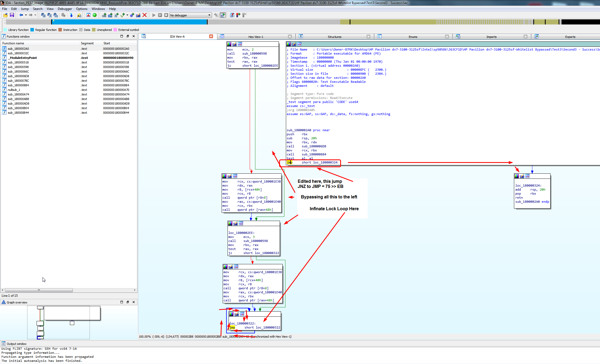
Task: Jump forward with the gray right arrow
Action: (x=31, y=15)
